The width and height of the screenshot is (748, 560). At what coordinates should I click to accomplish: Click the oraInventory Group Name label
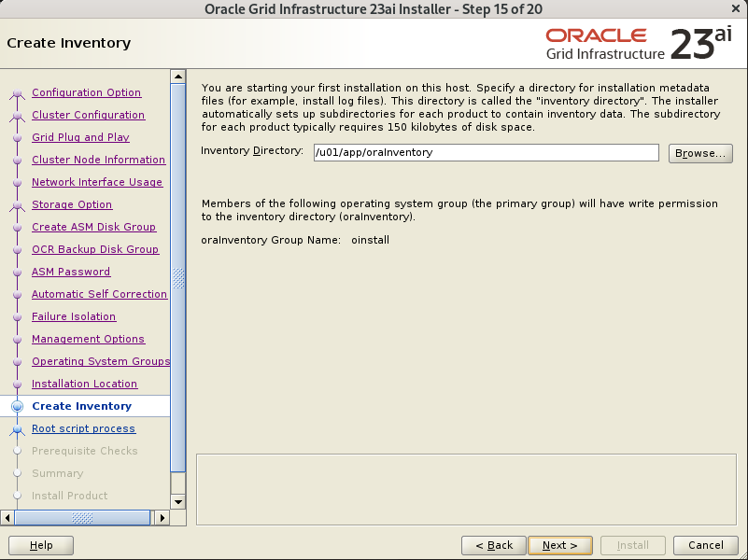[271, 240]
